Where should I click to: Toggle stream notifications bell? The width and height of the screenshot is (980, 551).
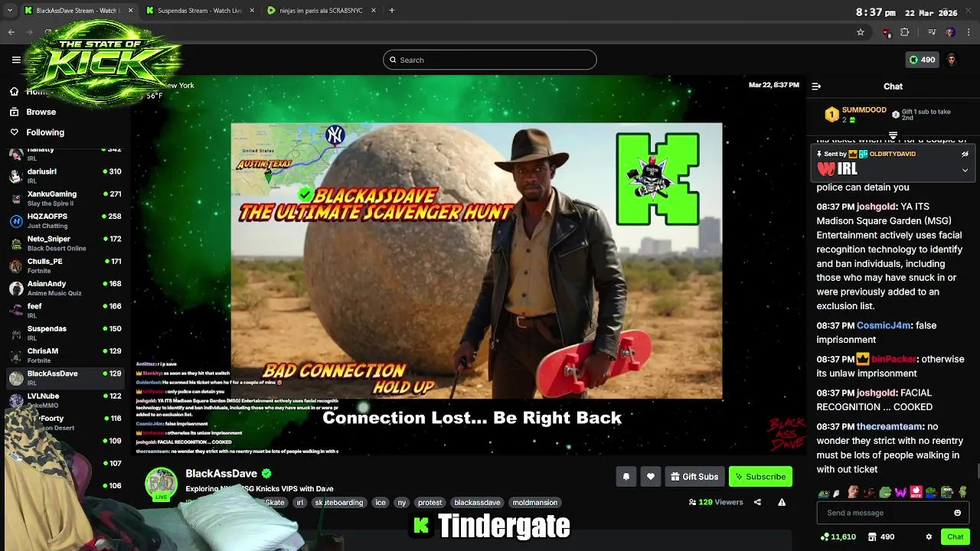[x=626, y=477]
